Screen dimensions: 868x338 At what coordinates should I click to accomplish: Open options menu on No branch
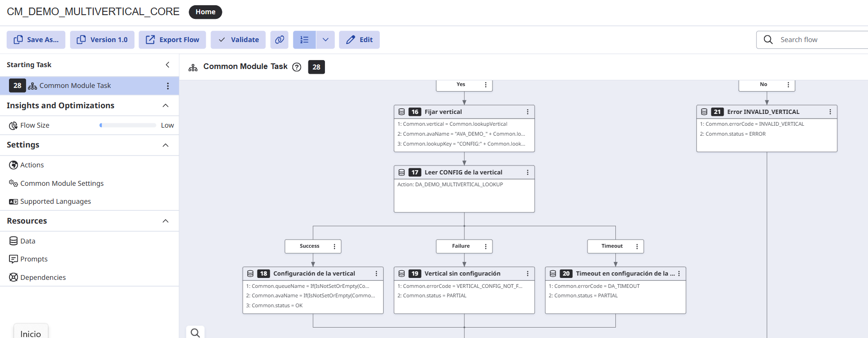pos(788,85)
